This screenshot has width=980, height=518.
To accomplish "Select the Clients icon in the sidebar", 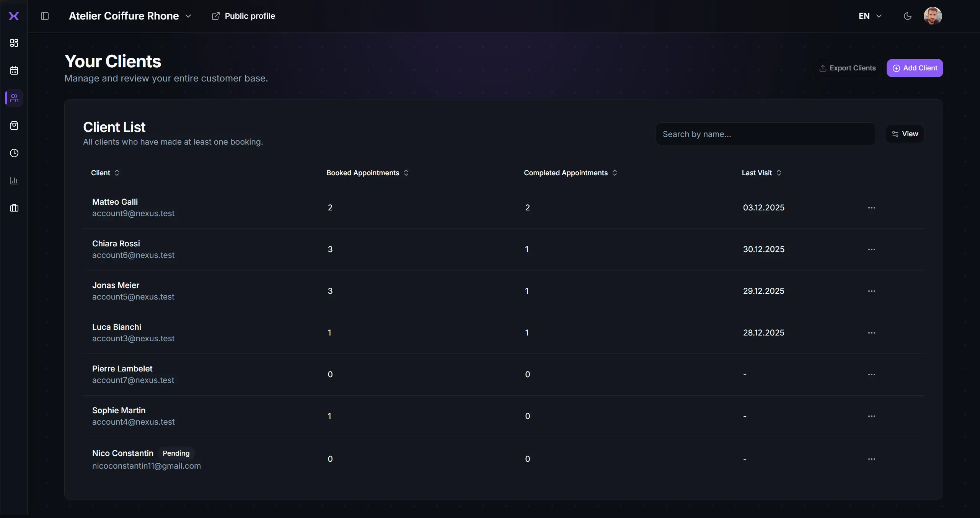I will click(x=14, y=98).
